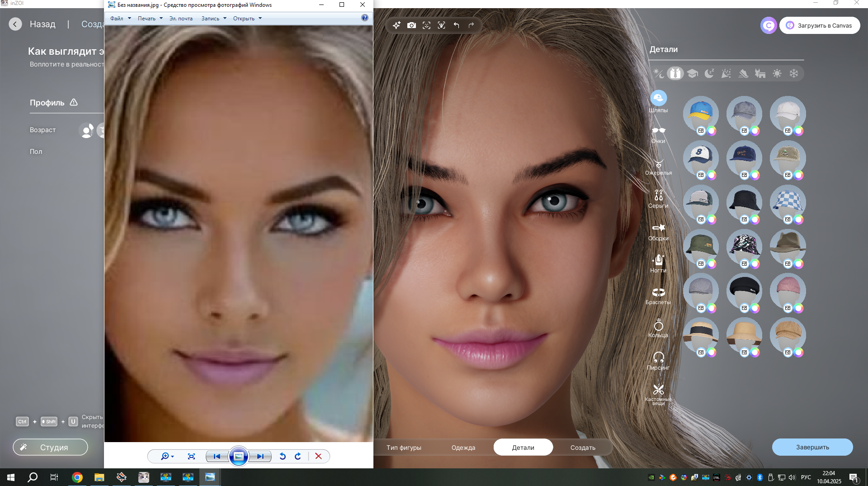Viewport: 868px width, 486px height.
Task: Click the Завершить button
Action: (812, 447)
